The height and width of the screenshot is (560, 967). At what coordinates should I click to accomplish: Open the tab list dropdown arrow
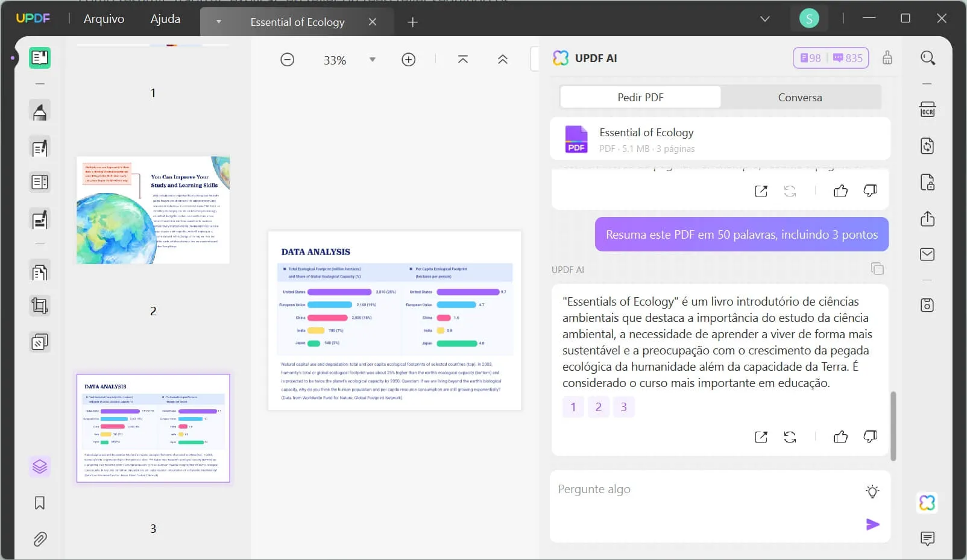[219, 22]
